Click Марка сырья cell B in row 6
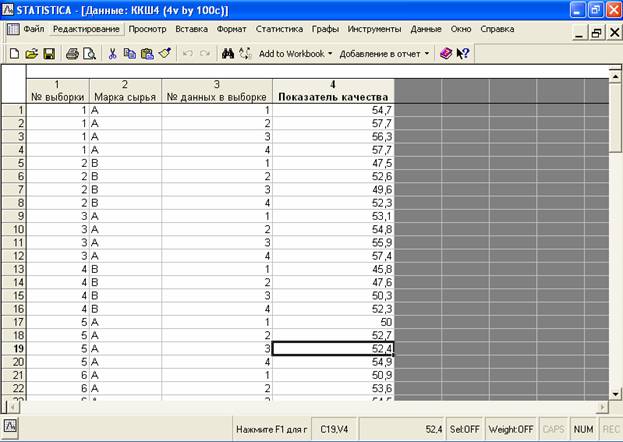623x442 pixels. click(126, 176)
